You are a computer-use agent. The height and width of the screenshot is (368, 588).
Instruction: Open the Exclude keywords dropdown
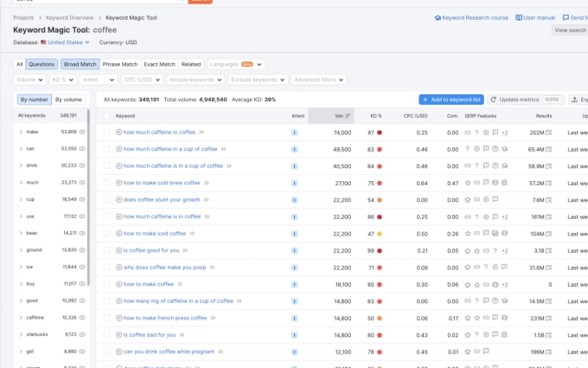click(258, 80)
